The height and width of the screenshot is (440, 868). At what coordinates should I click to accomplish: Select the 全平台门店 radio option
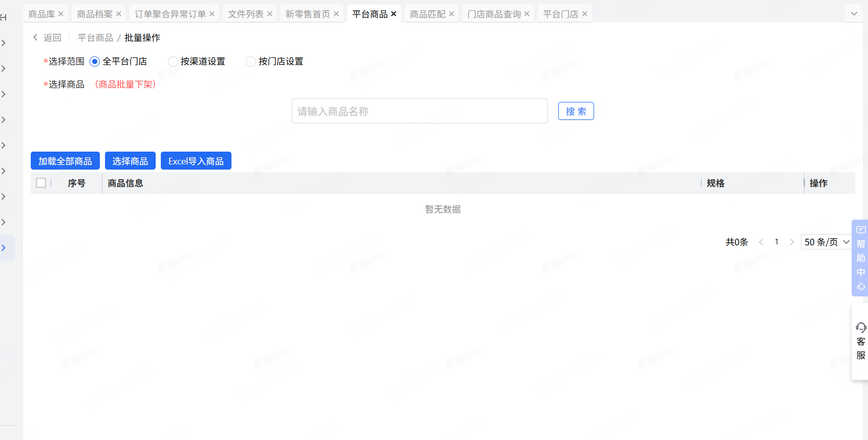point(95,61)
